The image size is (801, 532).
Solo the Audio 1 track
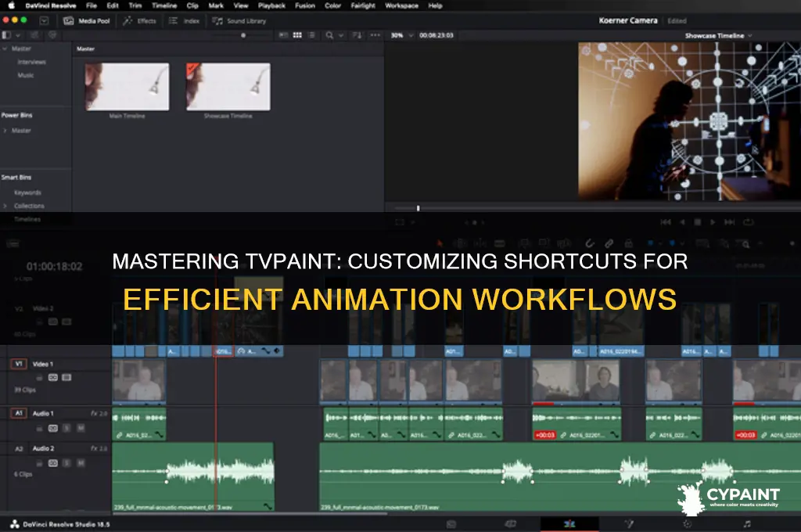coord(66,428)
